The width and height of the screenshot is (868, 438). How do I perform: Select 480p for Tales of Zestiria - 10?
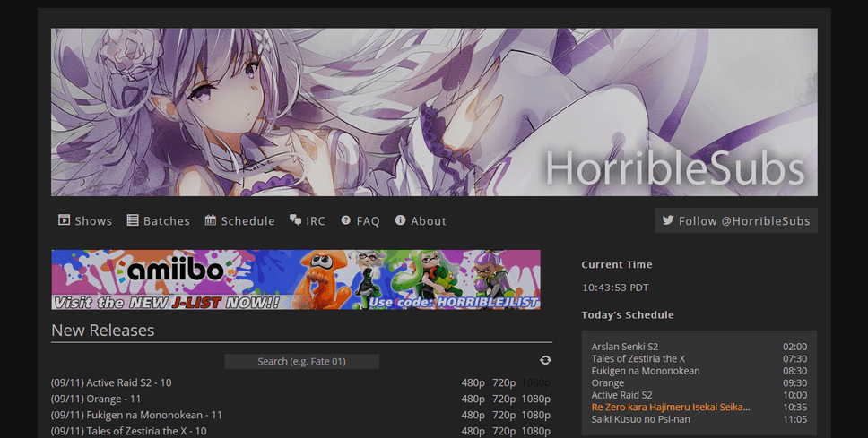pyautogui.click(x=473, y=431)
